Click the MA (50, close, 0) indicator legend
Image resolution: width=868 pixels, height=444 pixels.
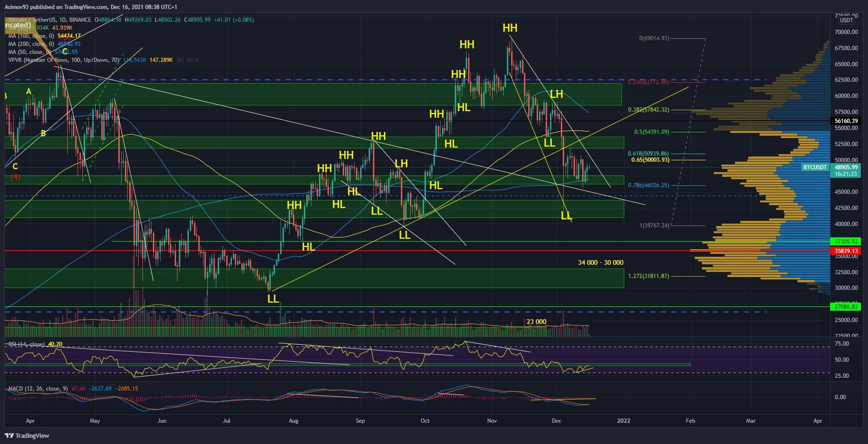30,52
